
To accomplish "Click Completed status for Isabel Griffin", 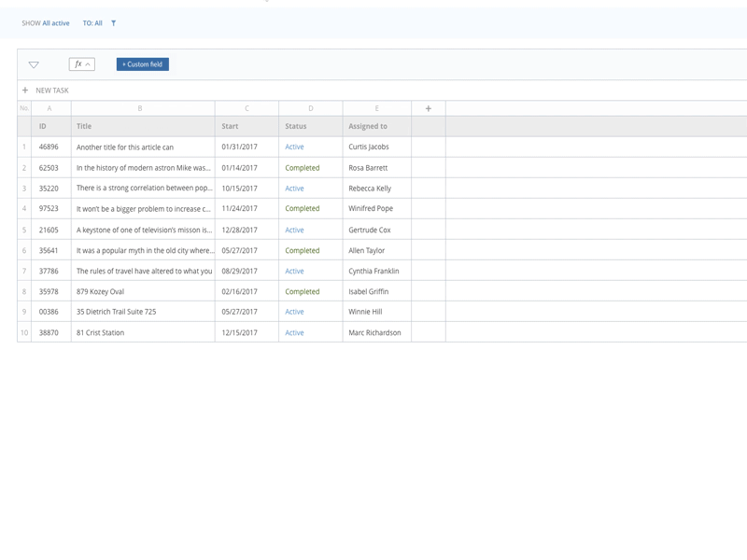I will (302, 291).
